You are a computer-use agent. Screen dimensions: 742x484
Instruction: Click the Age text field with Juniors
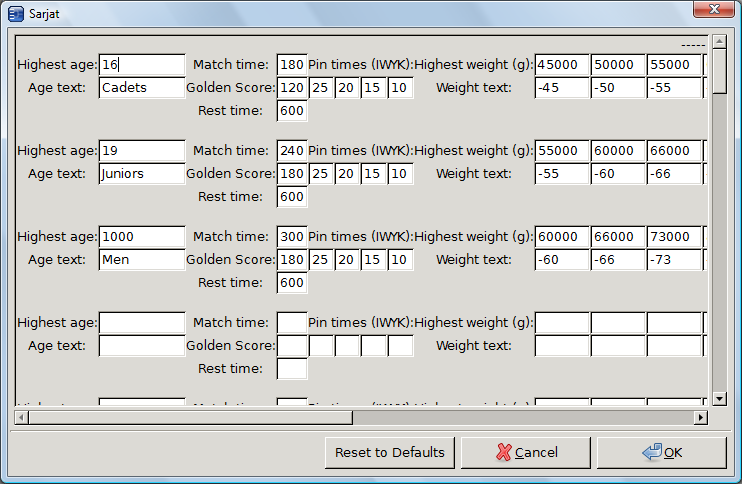(142, 174)
